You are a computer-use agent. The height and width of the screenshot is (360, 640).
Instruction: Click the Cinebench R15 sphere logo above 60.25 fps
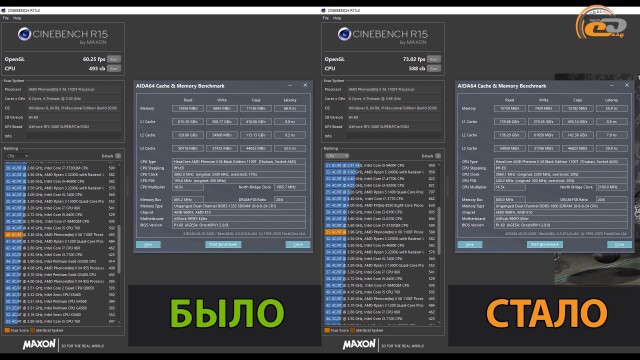coord(24,34)
